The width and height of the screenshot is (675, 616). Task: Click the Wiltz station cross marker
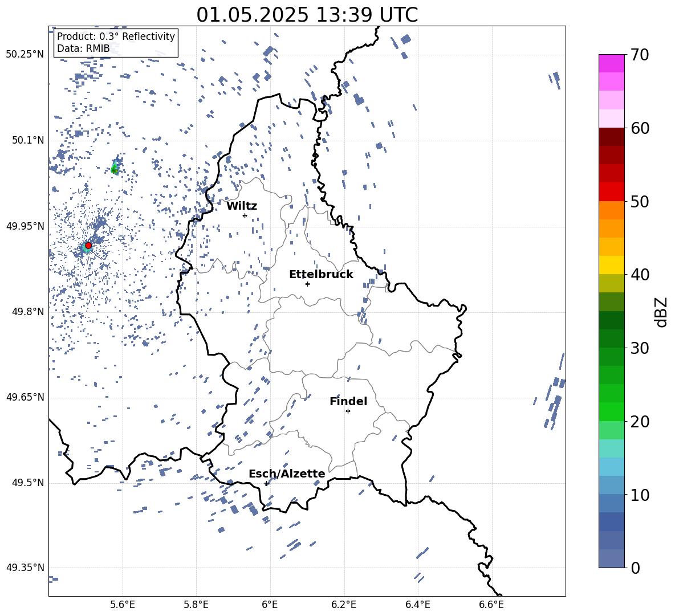pos(245,215)
